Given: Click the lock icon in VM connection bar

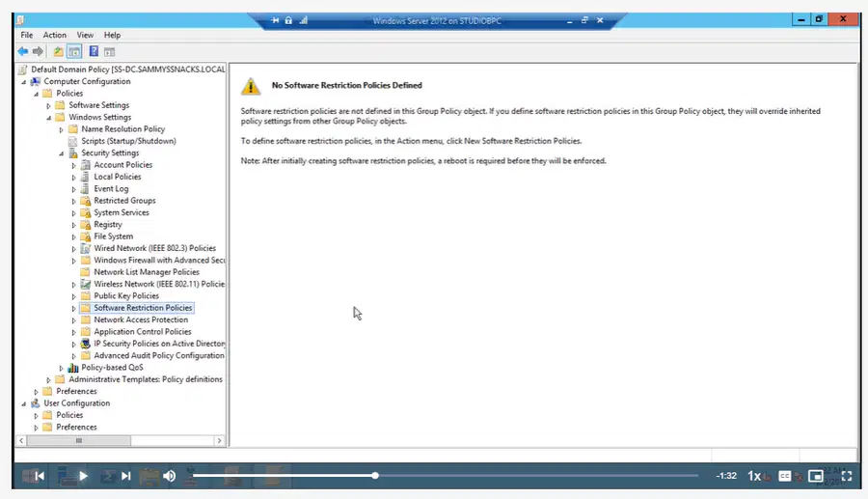Looking at the screenshot, I should point(288,20).
